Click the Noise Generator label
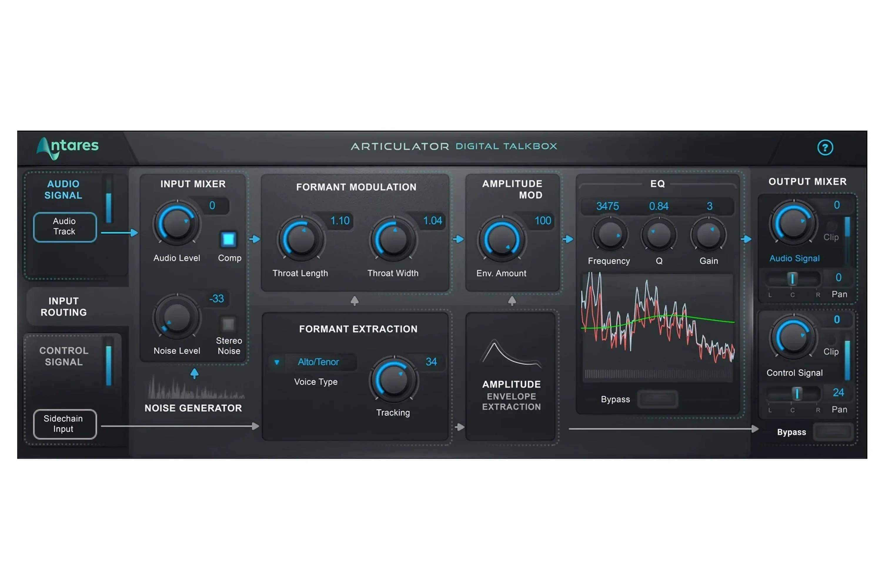 193,408
